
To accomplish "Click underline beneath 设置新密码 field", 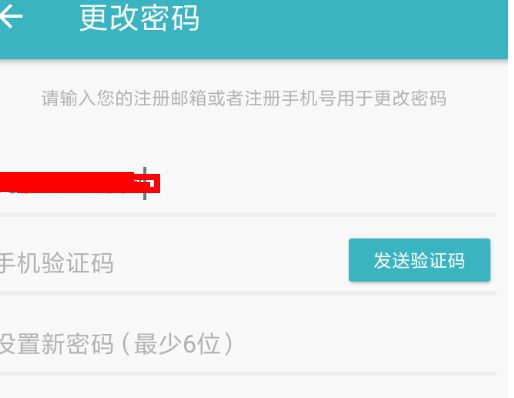I will point(248,374).
